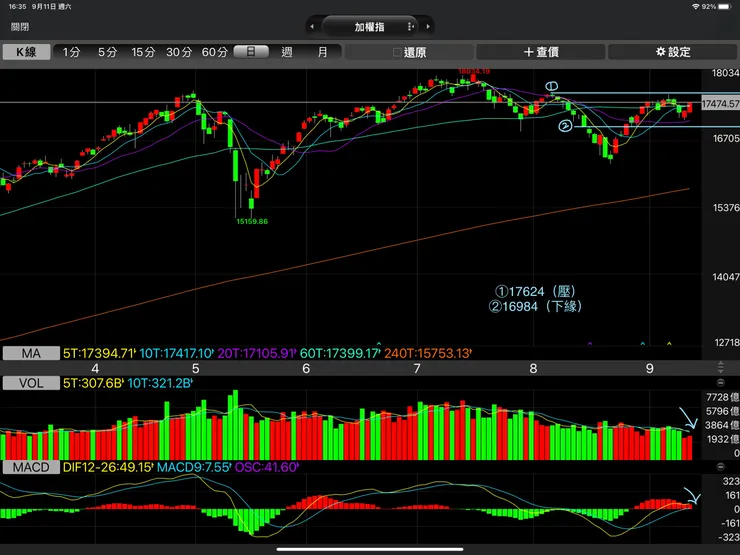Tap the 18034.19 high price label
Screen dimensions: 740x555
474,71
